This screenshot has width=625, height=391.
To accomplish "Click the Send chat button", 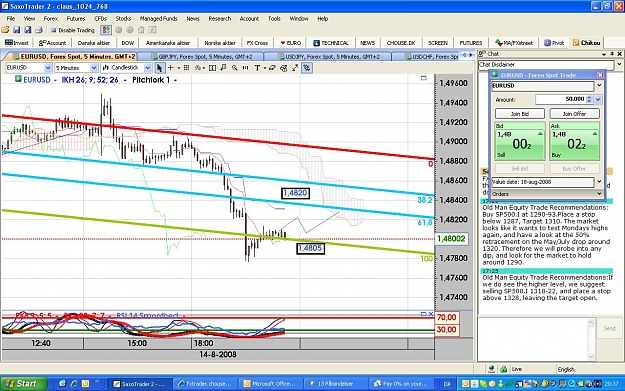I will [609, 328].
